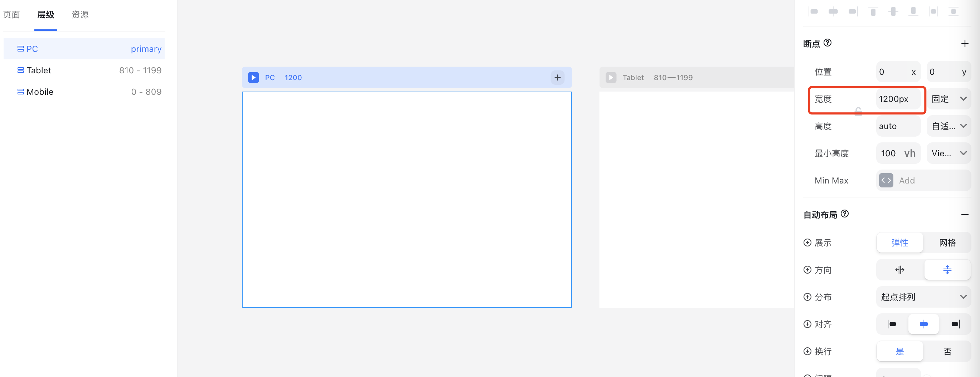
Task: Click align left icon in 对齐 row
Action: tap(892, 324)
